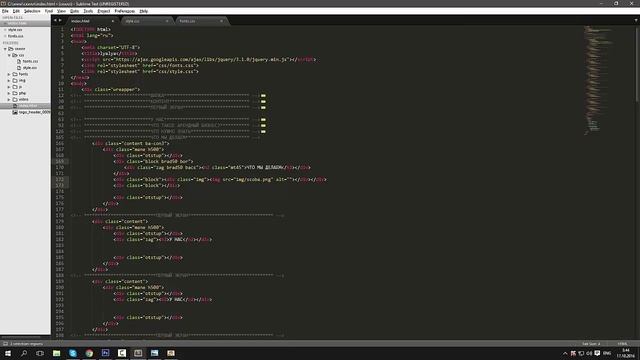Unfold the collapsed code marker on line 63

coord(263,120)
